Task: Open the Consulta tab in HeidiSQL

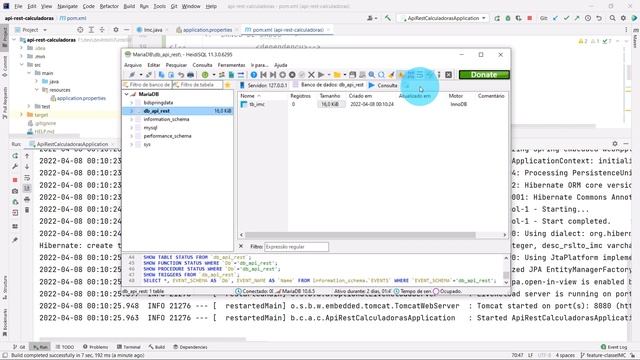Action: [383, 85]
